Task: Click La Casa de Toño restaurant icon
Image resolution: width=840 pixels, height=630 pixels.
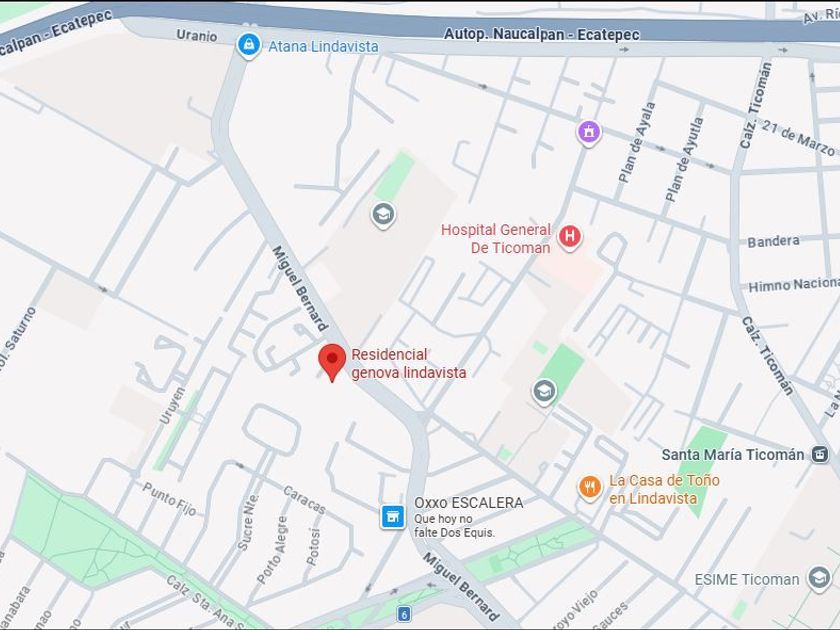Action: click(590, 488)
